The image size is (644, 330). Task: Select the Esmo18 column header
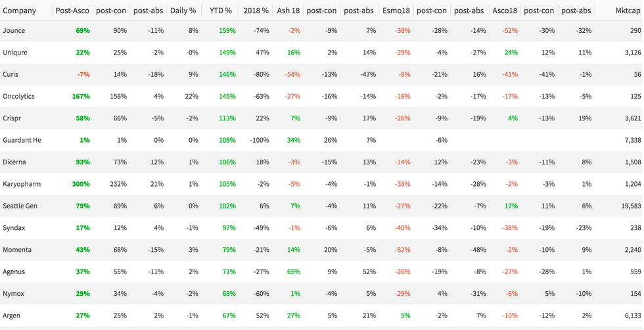396,11
